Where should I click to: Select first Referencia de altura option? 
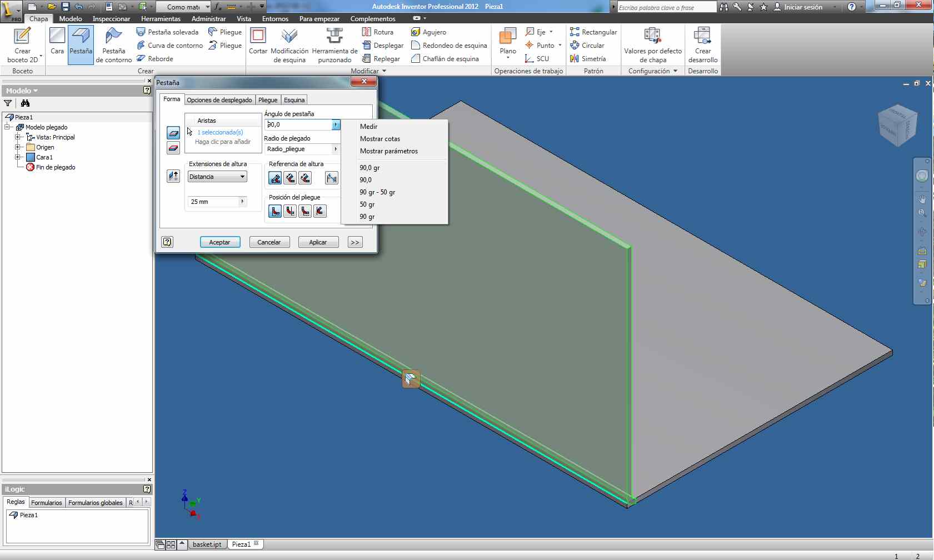[x=275, y=178]
